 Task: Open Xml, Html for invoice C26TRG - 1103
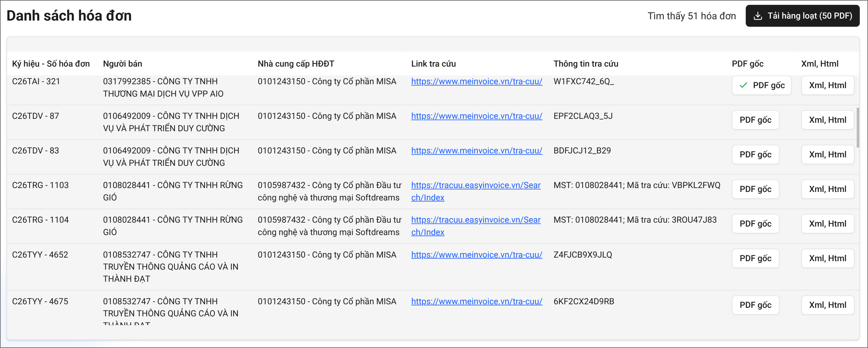pyautogui.click(x=827, y=189)
